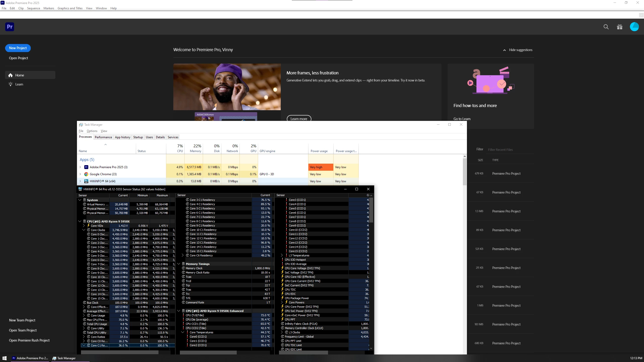Expand Adobe Premiere Pro 2025 process group
The width and height of the screenshot is (644, 362).
point(80,167)
